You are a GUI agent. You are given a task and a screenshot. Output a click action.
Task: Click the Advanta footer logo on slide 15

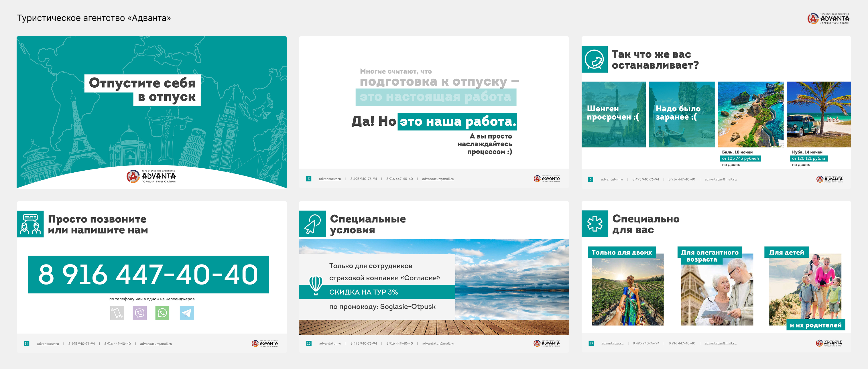coord(546,343)
